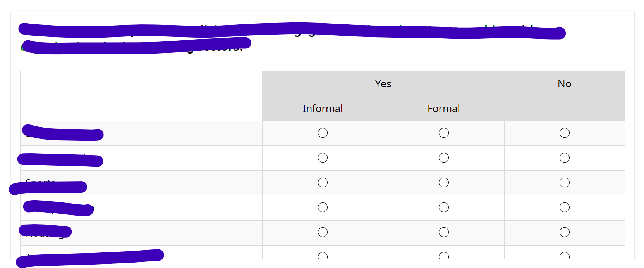Click the Formal column header

[444, 109]
